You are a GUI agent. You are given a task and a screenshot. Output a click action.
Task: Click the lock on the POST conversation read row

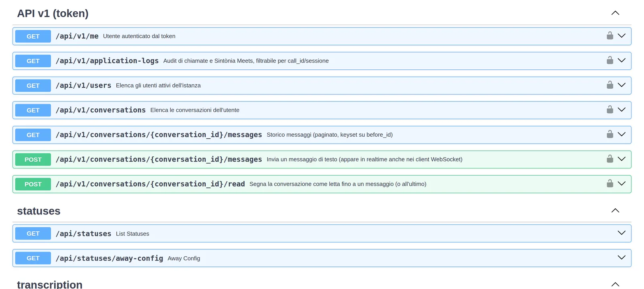pos(610,183)
